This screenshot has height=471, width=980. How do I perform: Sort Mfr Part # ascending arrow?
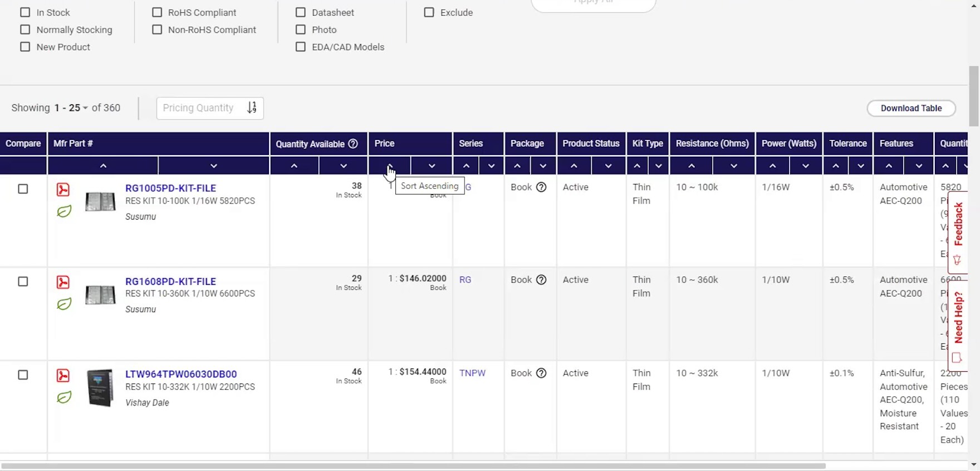click(x=103, y=166)
